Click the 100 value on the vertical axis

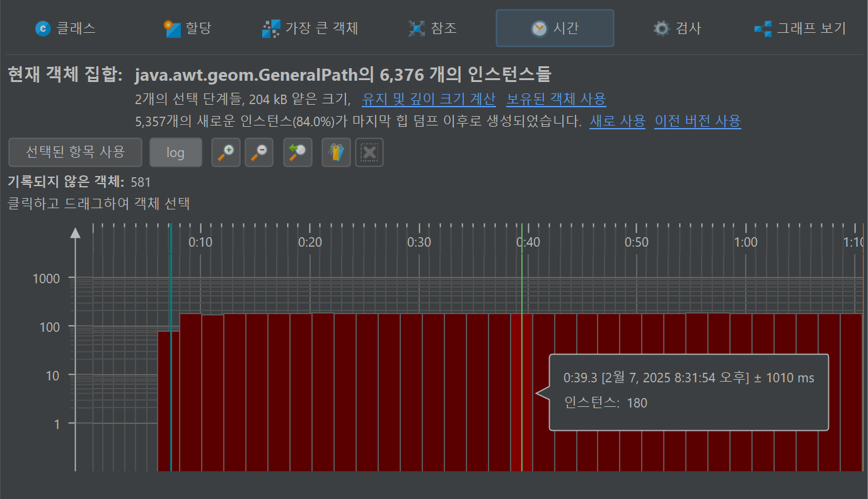pos(49,327)
